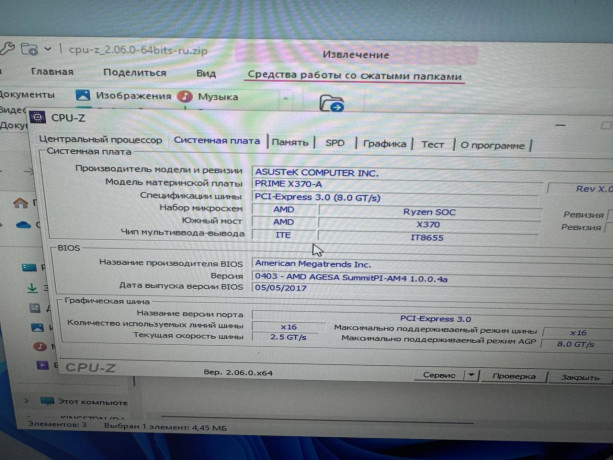The height and width of the screenshot is (460, 613).
Task: Select the Системная плата tab
Action: [x=217, y=141]
